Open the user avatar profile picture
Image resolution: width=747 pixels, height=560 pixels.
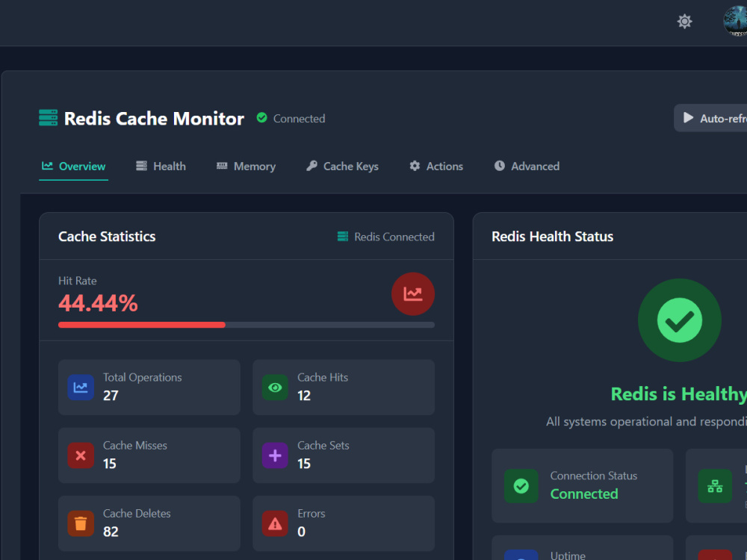(x=736, y=22)
